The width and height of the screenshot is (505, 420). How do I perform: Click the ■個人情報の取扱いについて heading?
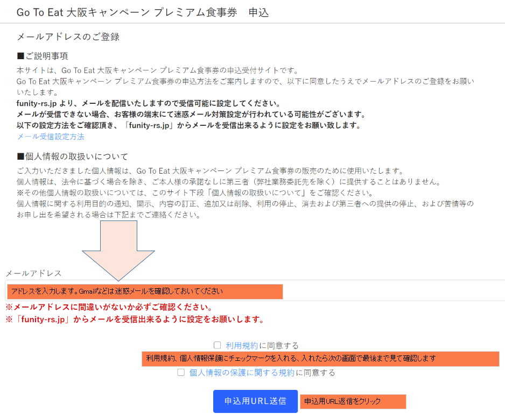pyautogui.click(x=73, y=156)
